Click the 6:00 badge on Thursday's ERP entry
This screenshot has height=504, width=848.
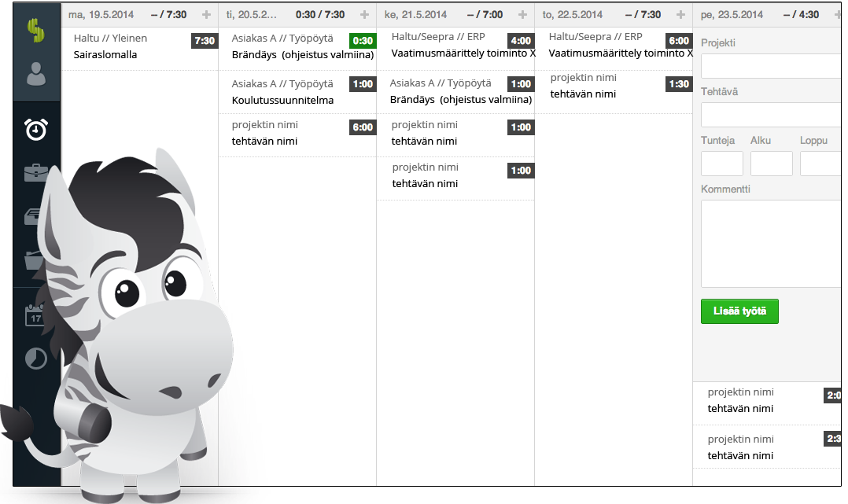679,41
